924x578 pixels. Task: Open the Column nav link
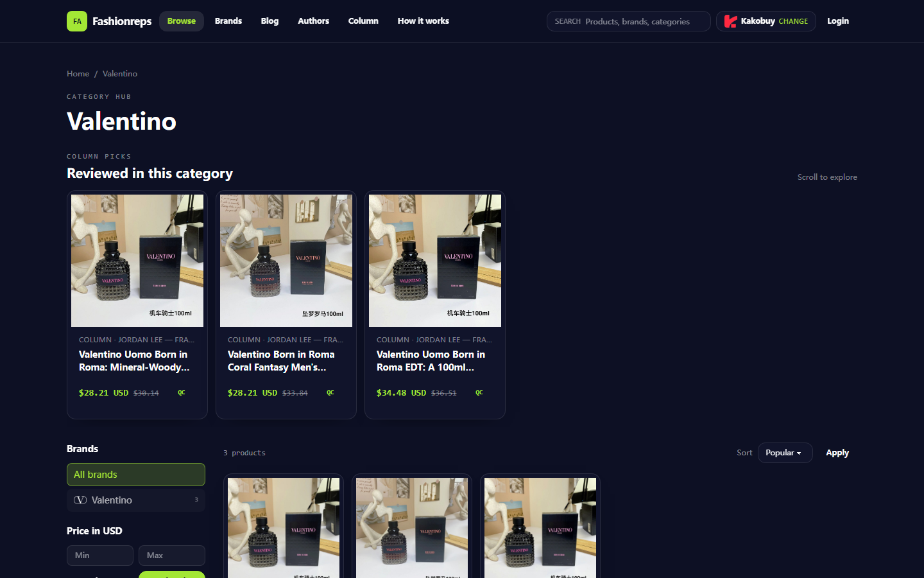363,21
